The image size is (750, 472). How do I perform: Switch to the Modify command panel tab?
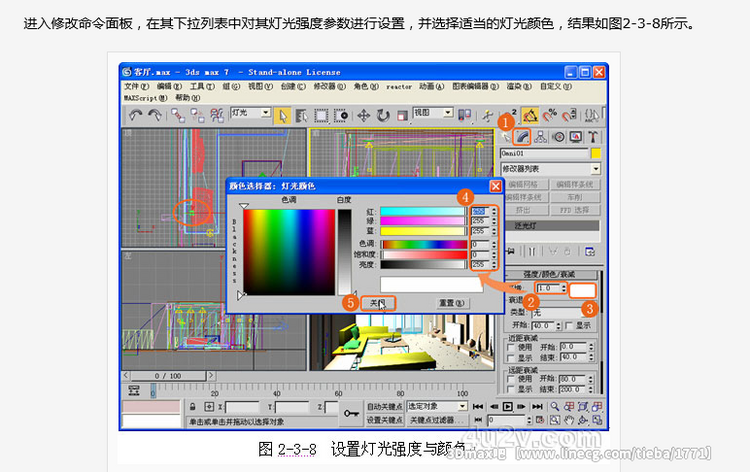522,137
